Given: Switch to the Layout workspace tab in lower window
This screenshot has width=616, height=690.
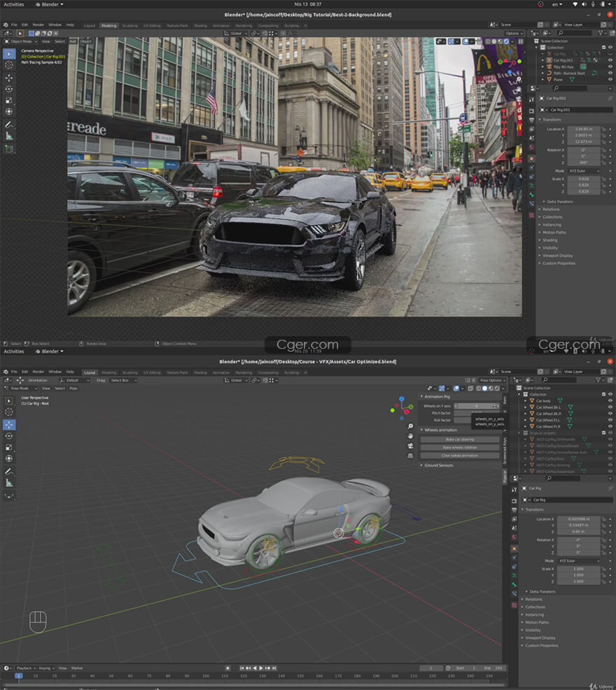Looking at the screenshot, I should [90, 373].
